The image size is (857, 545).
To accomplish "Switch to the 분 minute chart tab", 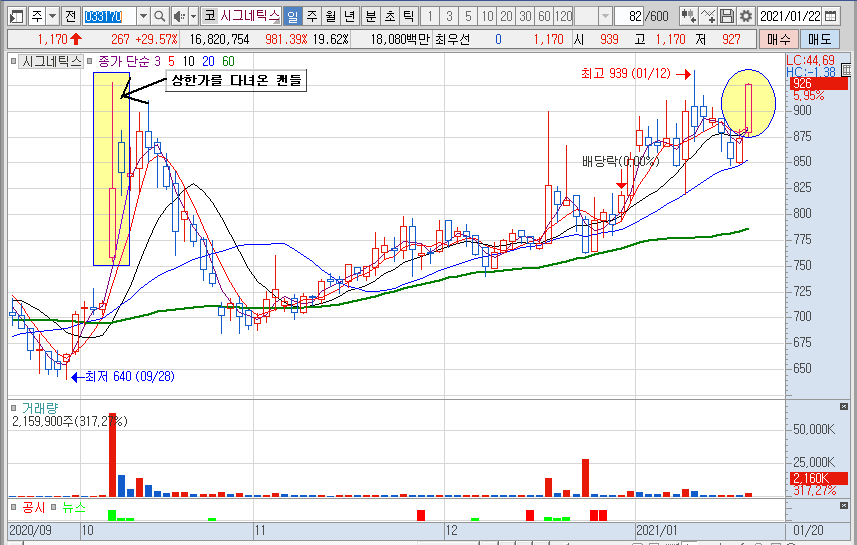I will tap(371, 17).
